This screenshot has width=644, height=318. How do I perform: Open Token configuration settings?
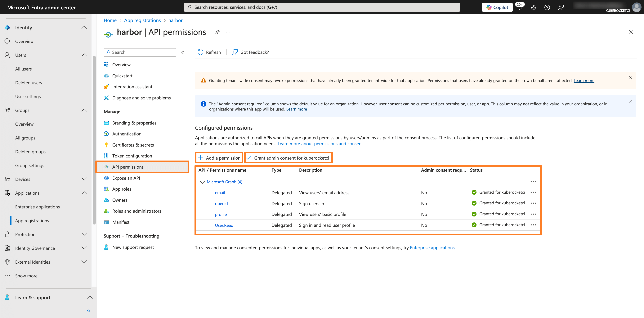pyautogui.click(x=132, y=156)
